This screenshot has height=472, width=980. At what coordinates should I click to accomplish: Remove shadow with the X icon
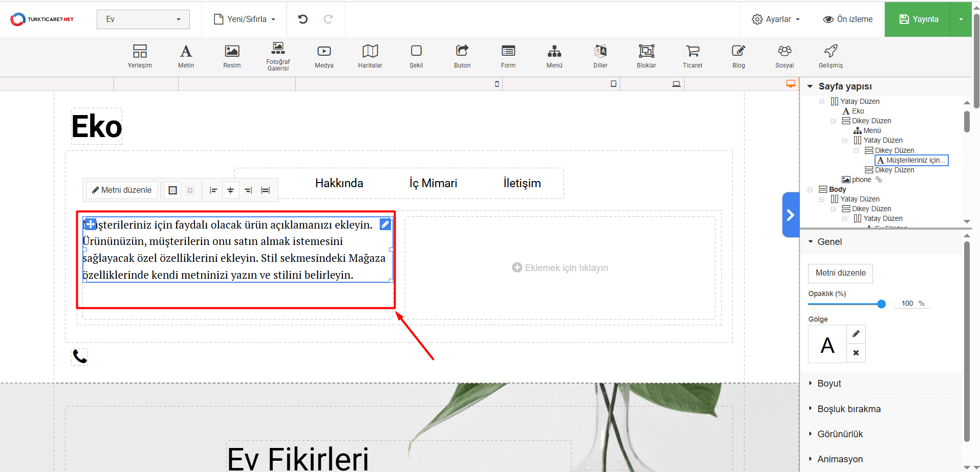coord(856,353)
